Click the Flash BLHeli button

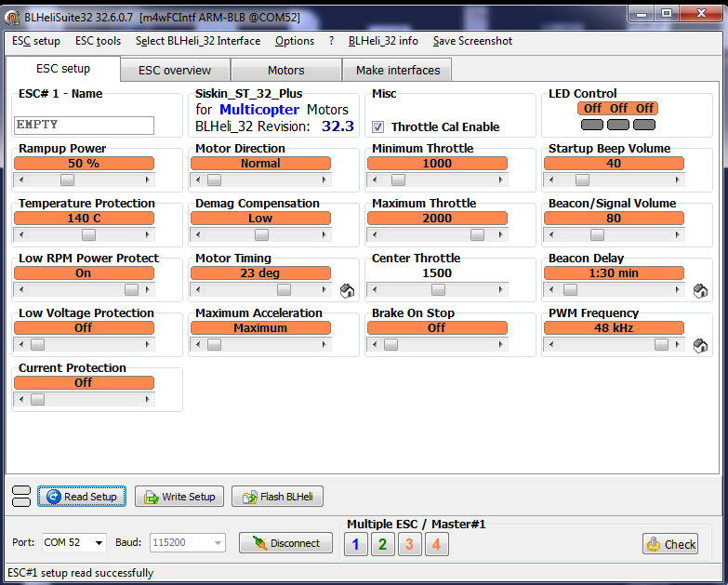click(x=277, y=497)
